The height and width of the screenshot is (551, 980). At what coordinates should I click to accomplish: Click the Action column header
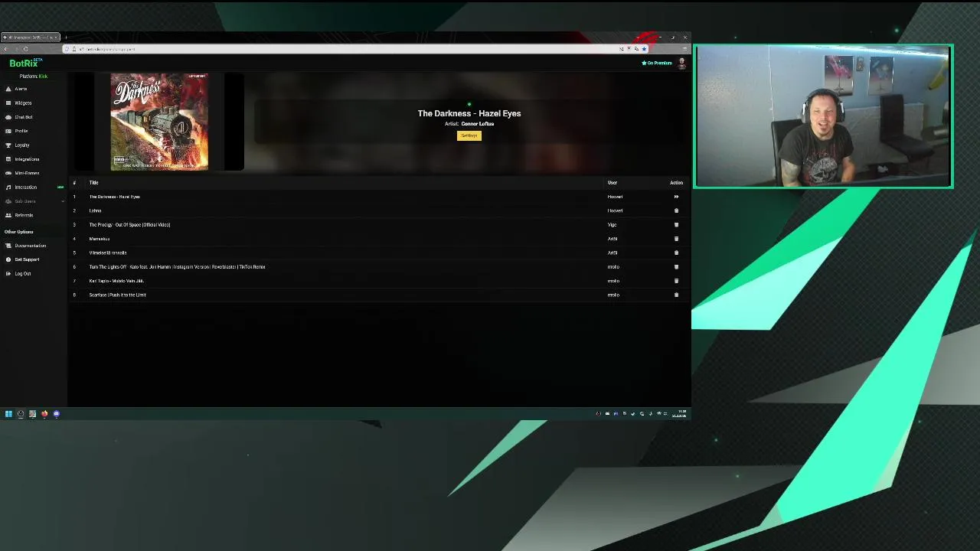click(x=676, y=183)
